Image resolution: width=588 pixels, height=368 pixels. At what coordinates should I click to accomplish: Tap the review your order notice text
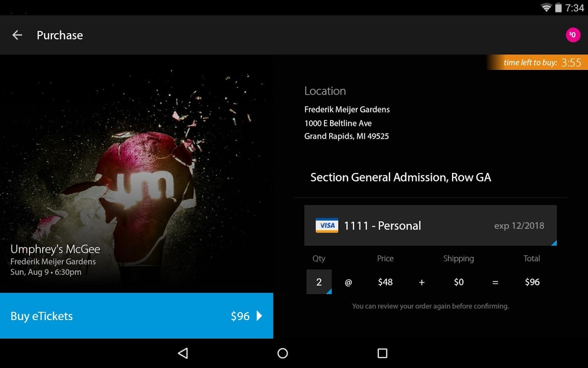click(x=430, y=306)
